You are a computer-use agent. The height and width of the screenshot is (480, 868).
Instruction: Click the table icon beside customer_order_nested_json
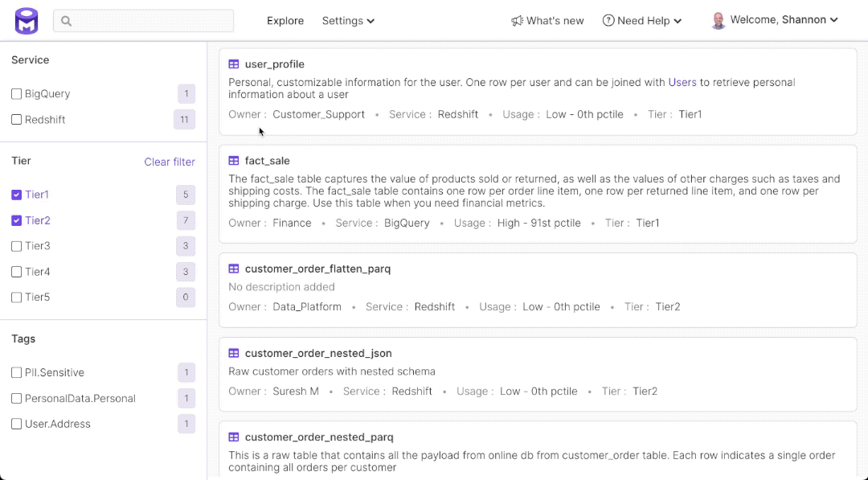(234, 353)
